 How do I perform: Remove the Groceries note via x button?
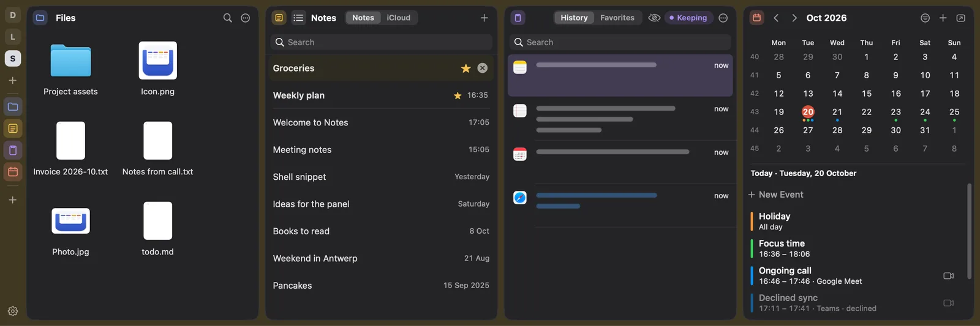tap(483, 68)
